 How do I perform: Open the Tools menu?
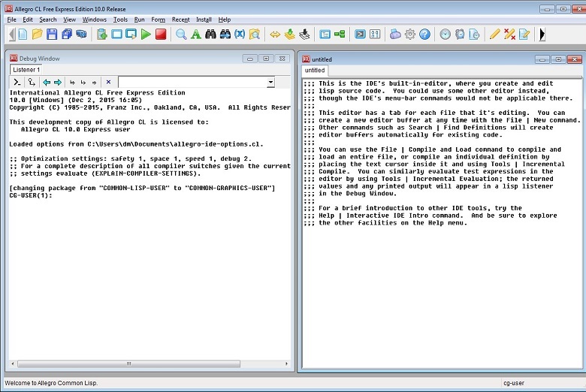click(120, 20)
